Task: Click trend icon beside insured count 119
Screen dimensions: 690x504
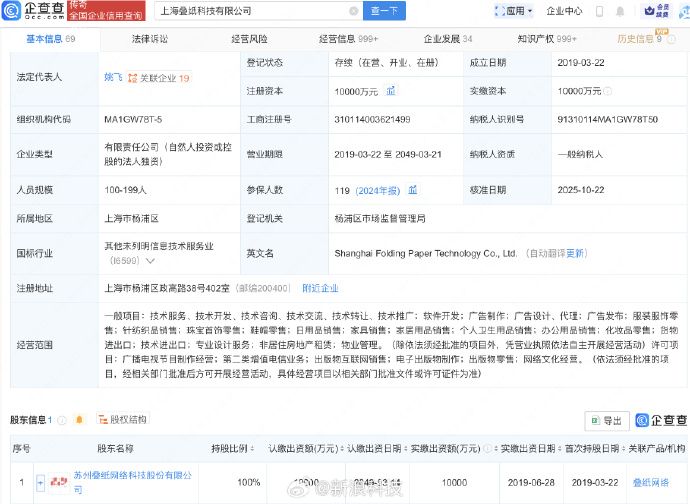Action: pos(412,190)
